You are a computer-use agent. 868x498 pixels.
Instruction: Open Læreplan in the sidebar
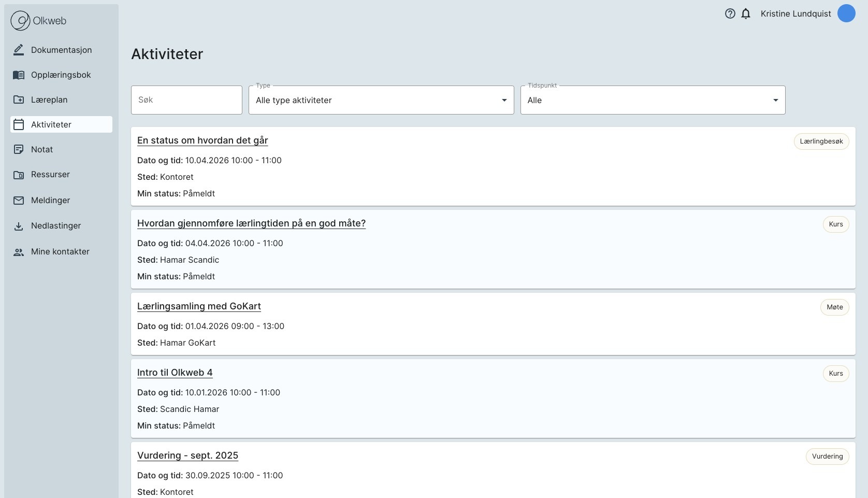click(x=49, y=100)
